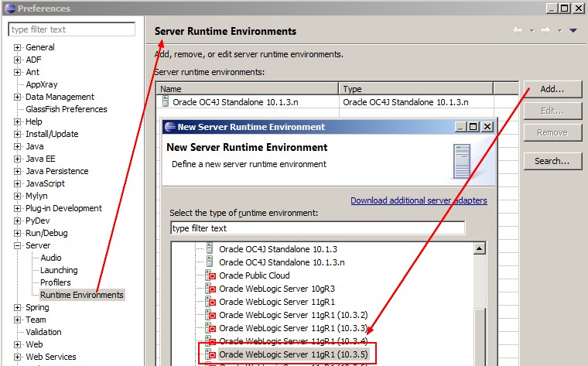Click the forward navigation arrow icon
This screenshot has width=588, height=366.
(x=545, y=31)
